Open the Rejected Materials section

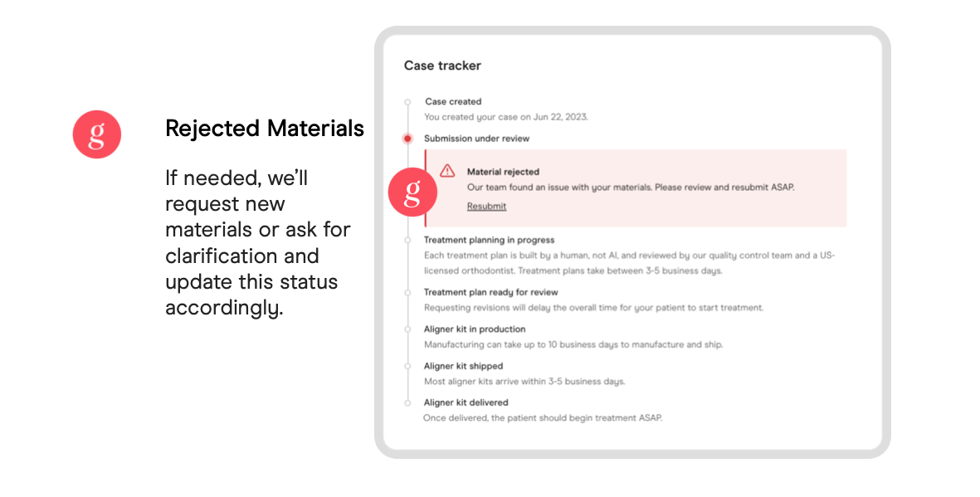264,129
